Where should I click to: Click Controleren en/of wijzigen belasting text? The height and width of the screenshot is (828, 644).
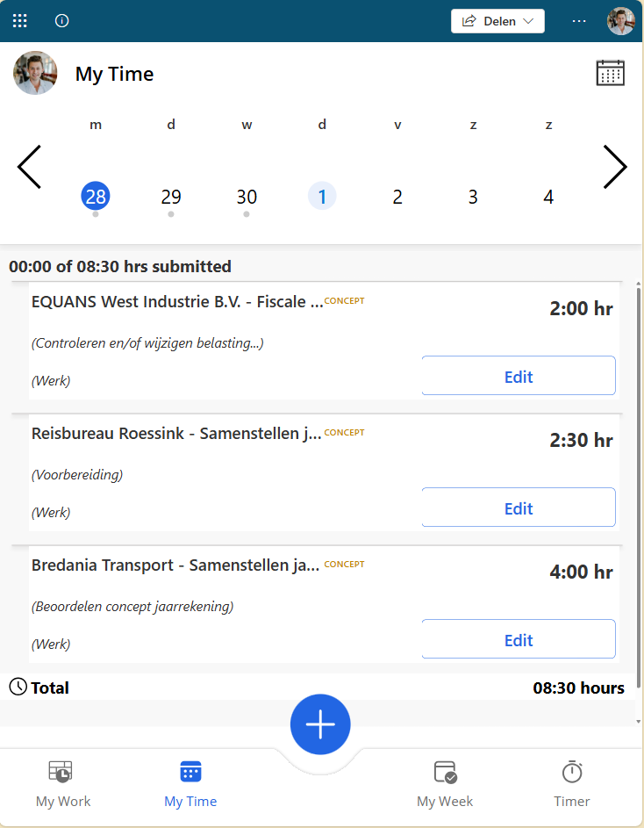tap(147, 343)
